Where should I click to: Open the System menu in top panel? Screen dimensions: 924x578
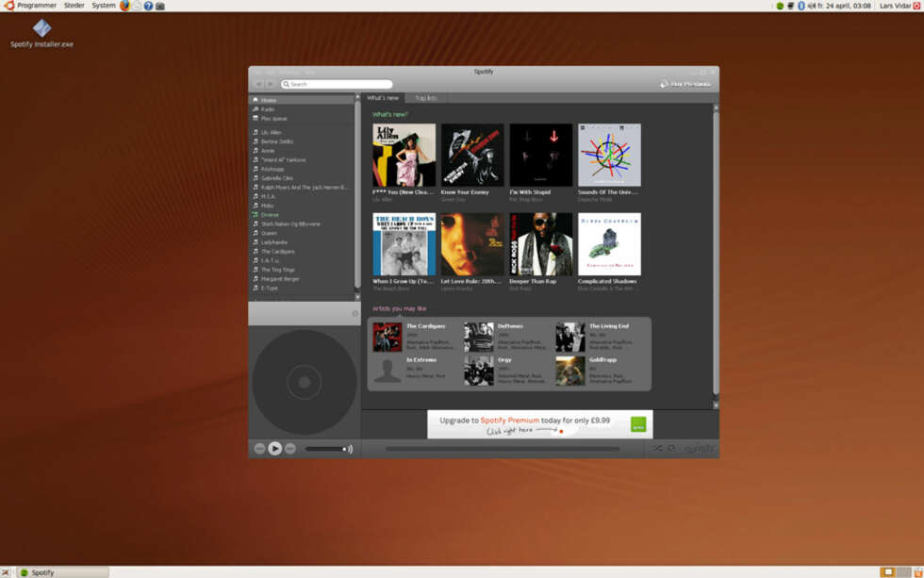click(x=104, y=6)
